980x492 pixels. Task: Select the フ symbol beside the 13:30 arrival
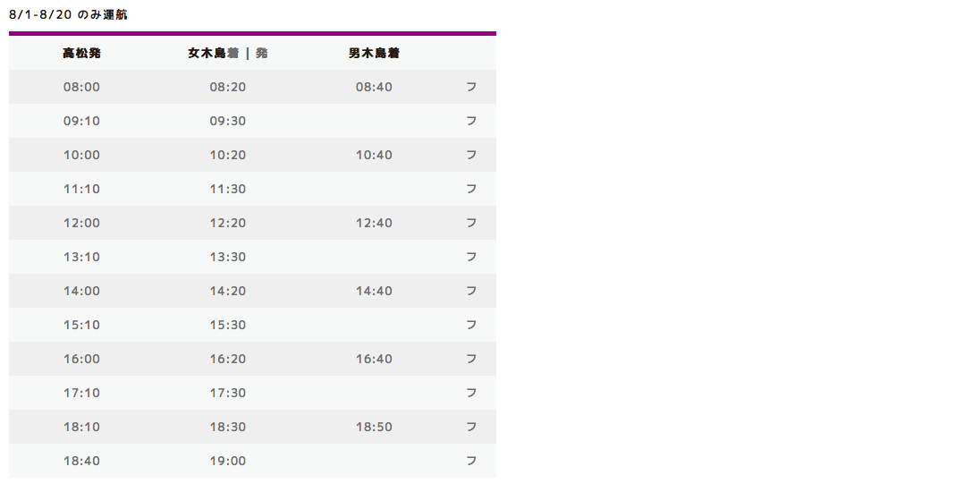point(471,257)
